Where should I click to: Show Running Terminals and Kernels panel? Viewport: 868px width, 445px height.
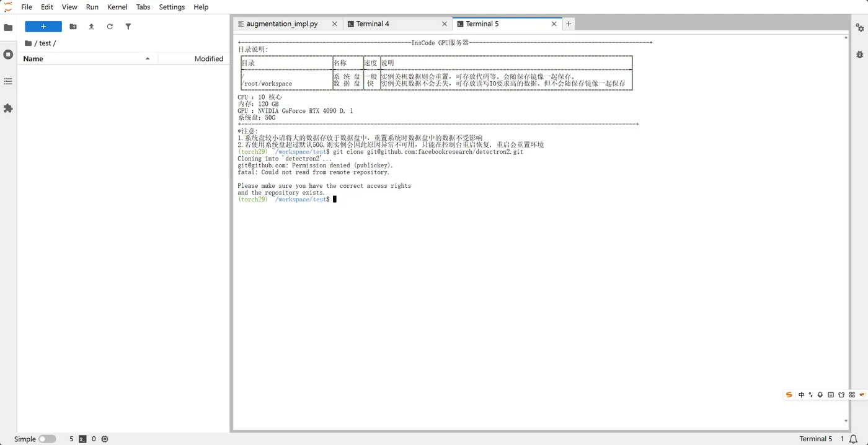[8, 55]
